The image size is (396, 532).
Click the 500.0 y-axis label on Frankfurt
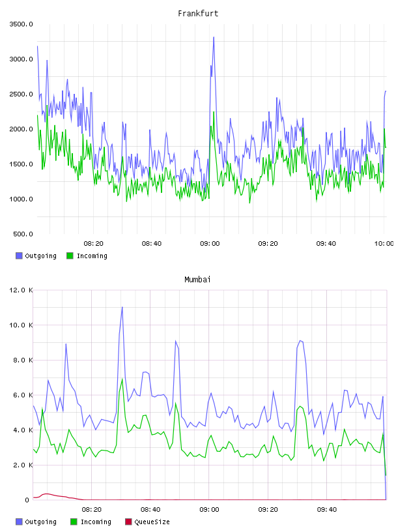23,234
